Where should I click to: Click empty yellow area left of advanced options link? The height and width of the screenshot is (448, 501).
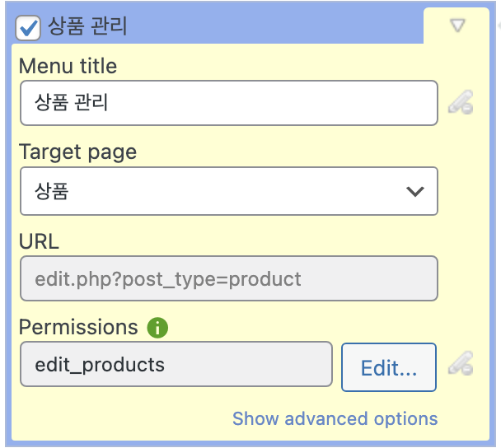click(x=115, y=418)
